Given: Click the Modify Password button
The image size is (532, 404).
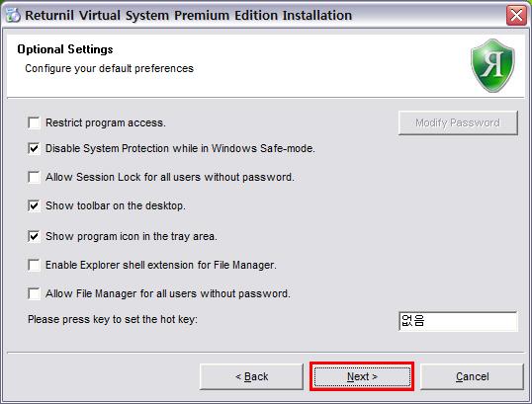Looking at the screenshot, I should 458,122.
